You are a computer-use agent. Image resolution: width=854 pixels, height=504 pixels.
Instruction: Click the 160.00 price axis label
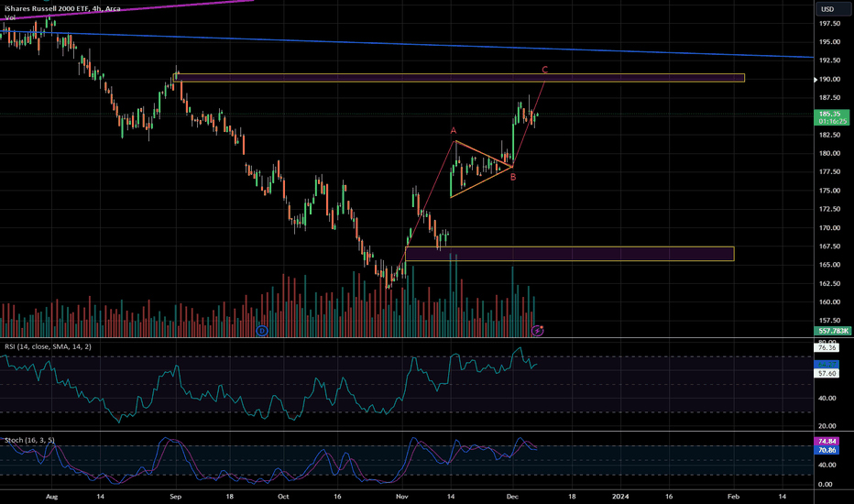[829, 301]
